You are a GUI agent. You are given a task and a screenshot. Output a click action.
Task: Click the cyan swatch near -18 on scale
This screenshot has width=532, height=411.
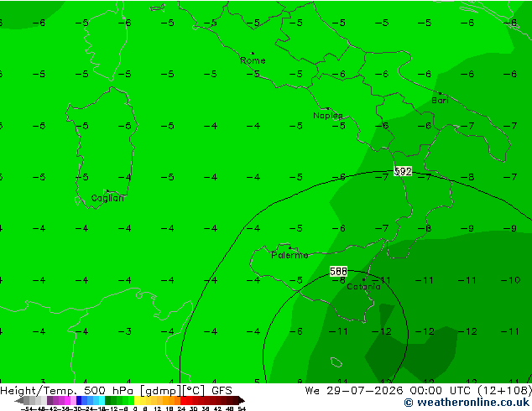tap(102, 400)
